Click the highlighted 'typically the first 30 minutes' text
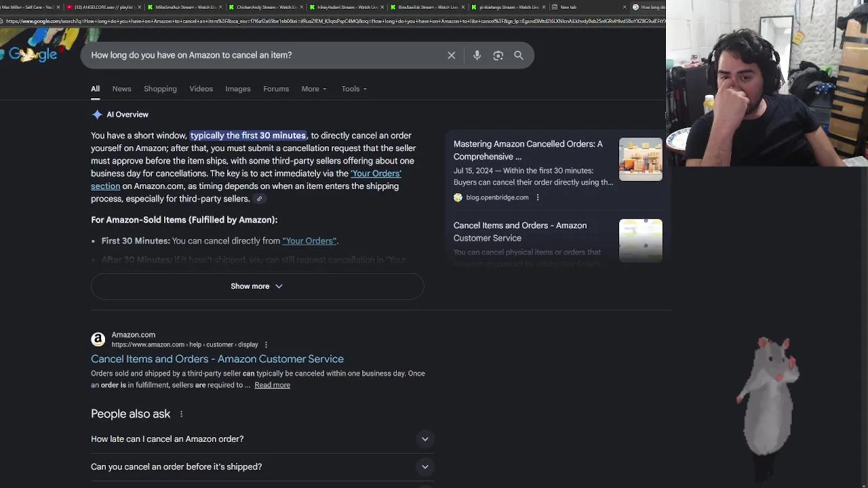 [248, 136]
